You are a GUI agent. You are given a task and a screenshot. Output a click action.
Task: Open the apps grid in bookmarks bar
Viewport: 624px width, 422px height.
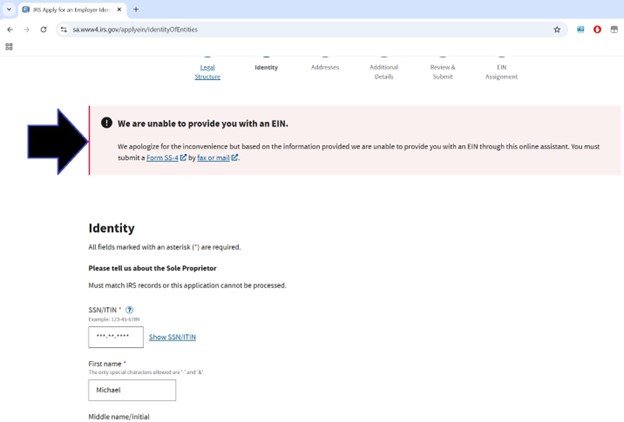click(x=10, y=46)
